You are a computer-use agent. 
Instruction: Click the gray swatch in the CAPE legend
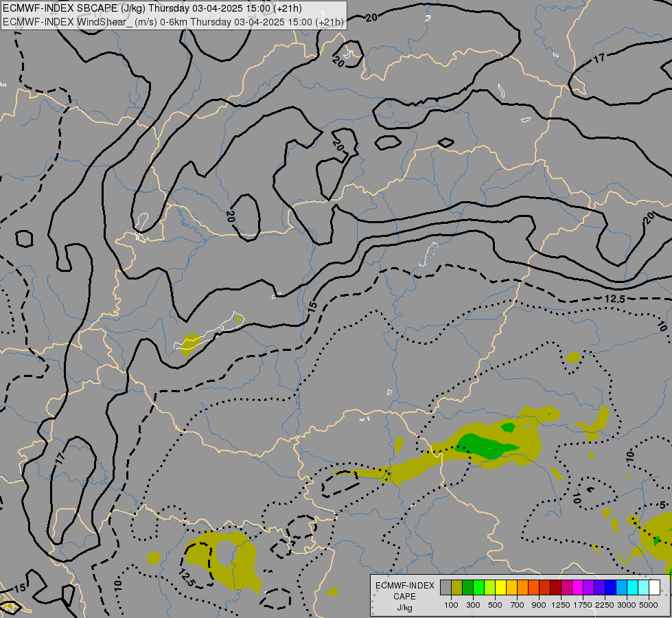point(445,587)
